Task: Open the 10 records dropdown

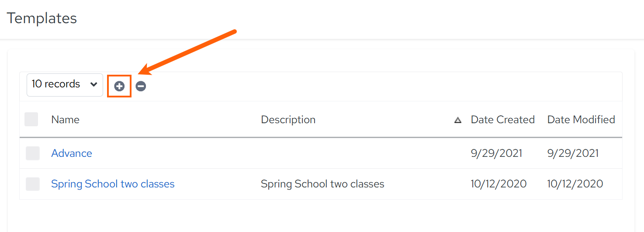Action: point(65,85)
